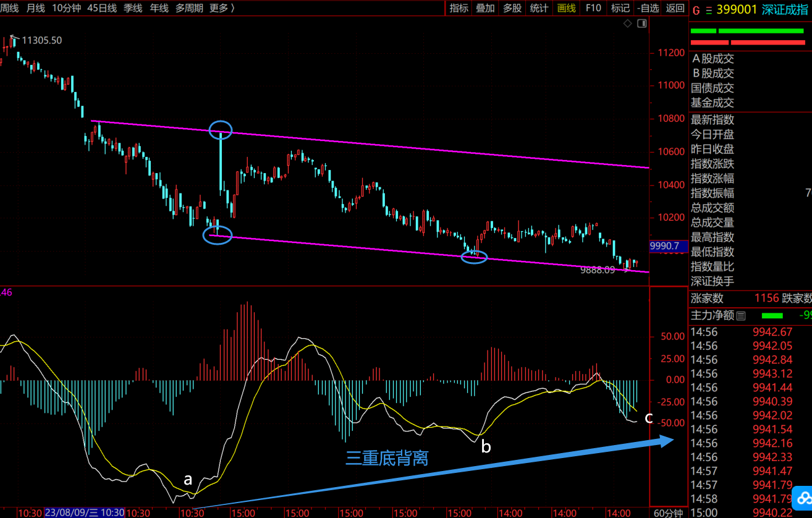Switch to the 10分钟 period tab
The width and height of the screenshot is (812, 518).
pyautogui.click(x=66, y=8)
